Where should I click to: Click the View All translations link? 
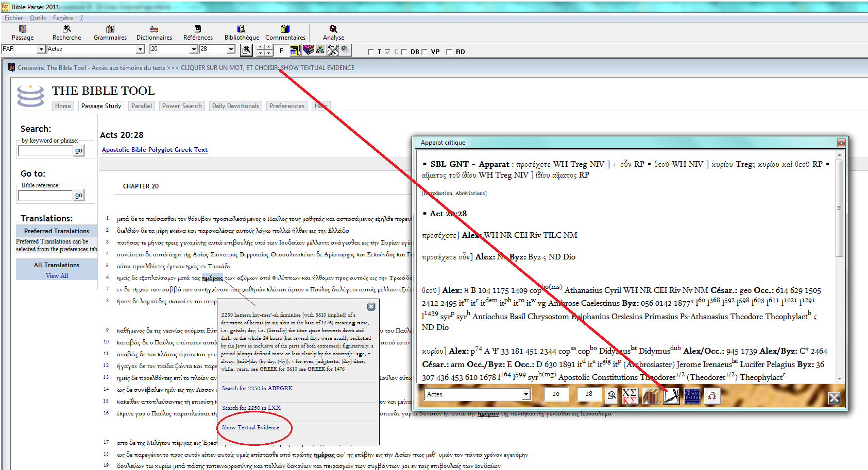pyautogui.click(x=57, y=276)
